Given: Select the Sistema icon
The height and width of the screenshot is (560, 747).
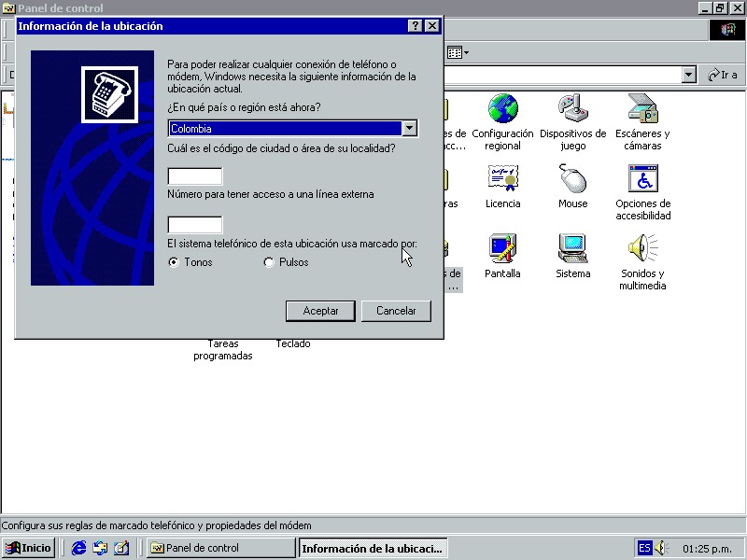Looking at the screenshot, I should (x=572, y=256).
